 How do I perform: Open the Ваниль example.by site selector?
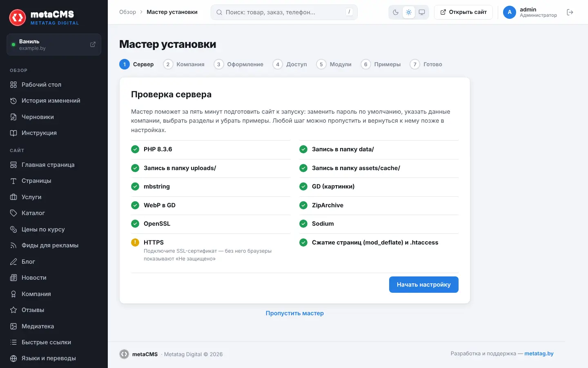[54, 45]
